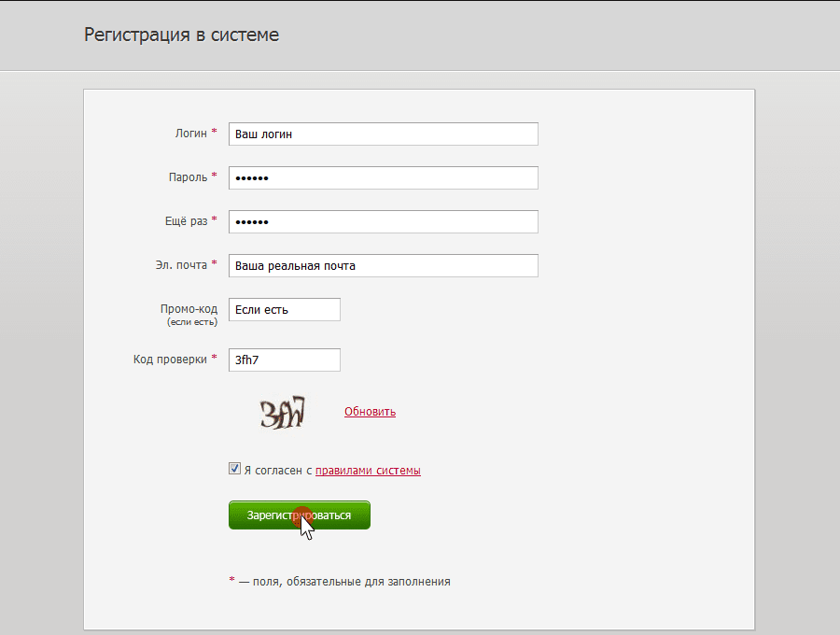Uncheck the Я согласен agreement checkbox
The height and width of the screenshot is (635, 840).
[x=234, y=469]
